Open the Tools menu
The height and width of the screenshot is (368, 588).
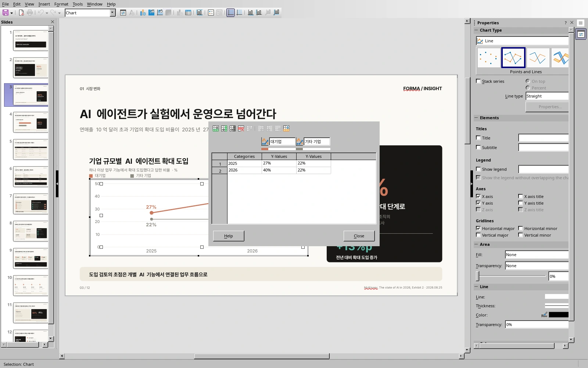(x=78, y=4)
